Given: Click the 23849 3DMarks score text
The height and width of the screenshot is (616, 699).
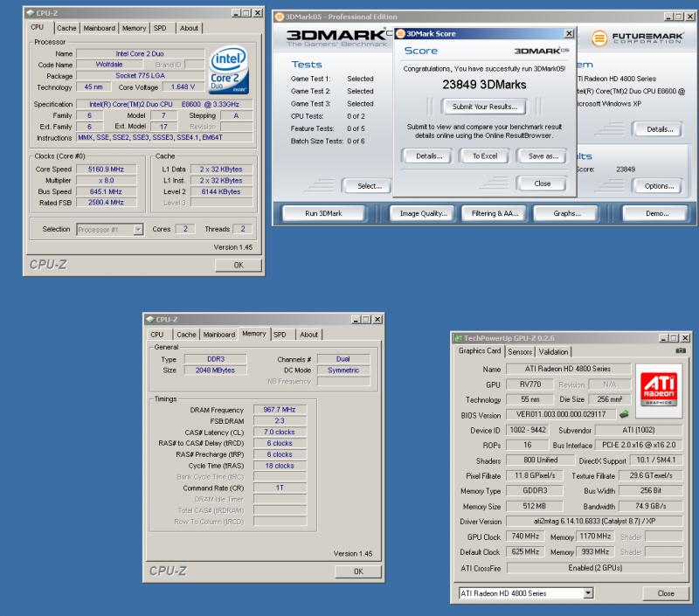Looking at the screenshot, I should tap(484, 85).
